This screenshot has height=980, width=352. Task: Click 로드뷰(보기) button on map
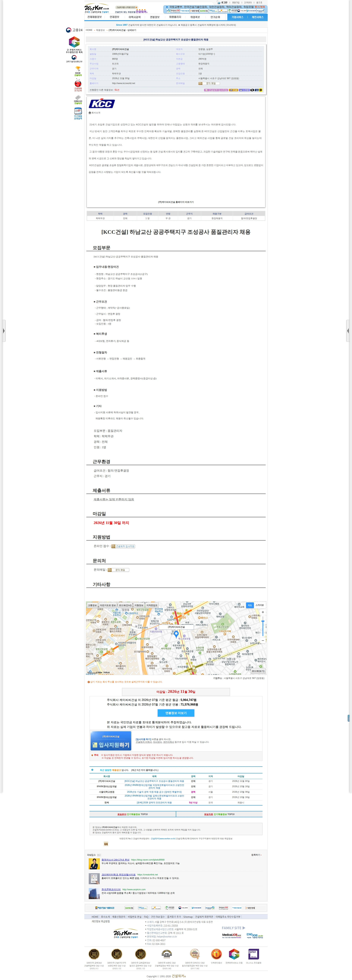(258, 671)
